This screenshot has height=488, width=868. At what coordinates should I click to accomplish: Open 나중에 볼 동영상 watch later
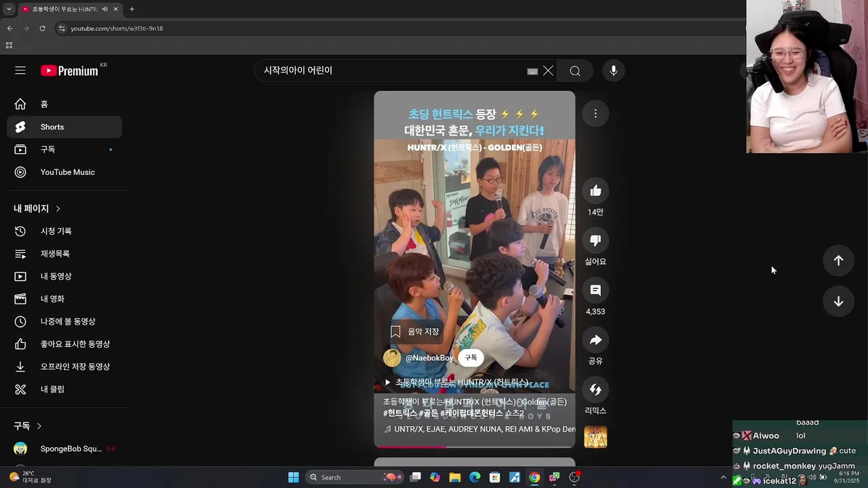tap(64, 321)
